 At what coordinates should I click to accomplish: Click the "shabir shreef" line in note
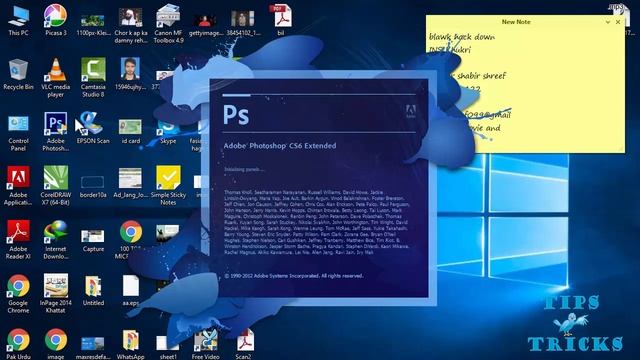click(x=482, y=76)
